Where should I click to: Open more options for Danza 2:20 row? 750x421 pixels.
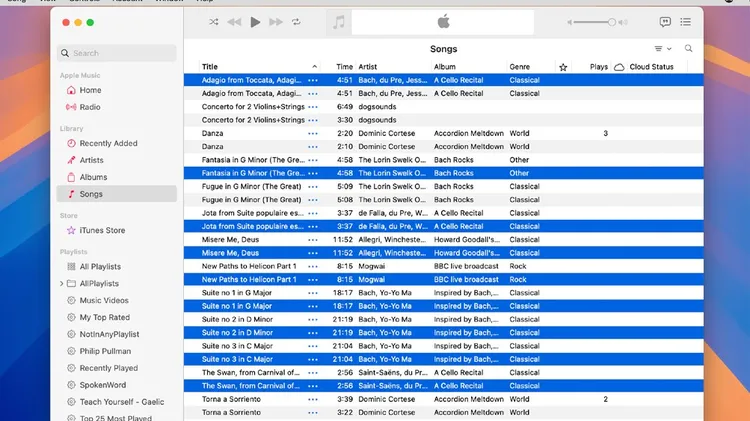[x=313, y=133]
